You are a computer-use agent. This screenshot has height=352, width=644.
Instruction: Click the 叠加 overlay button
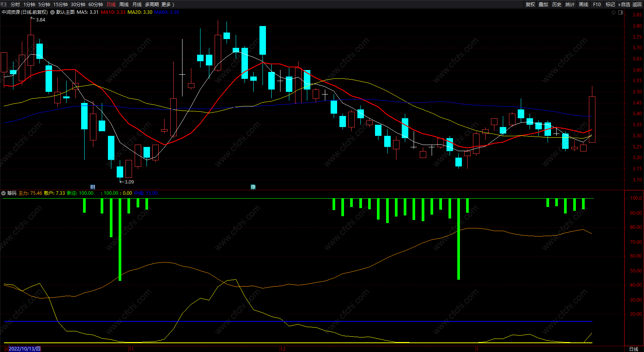543,4
